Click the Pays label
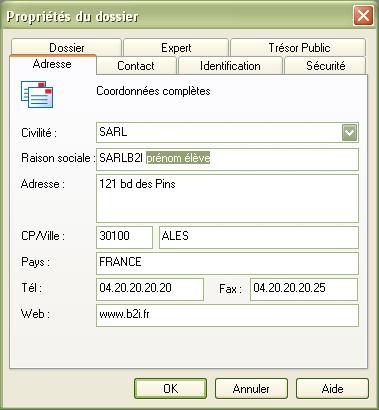The image size is (379, 410). click(x=35, y=262)
